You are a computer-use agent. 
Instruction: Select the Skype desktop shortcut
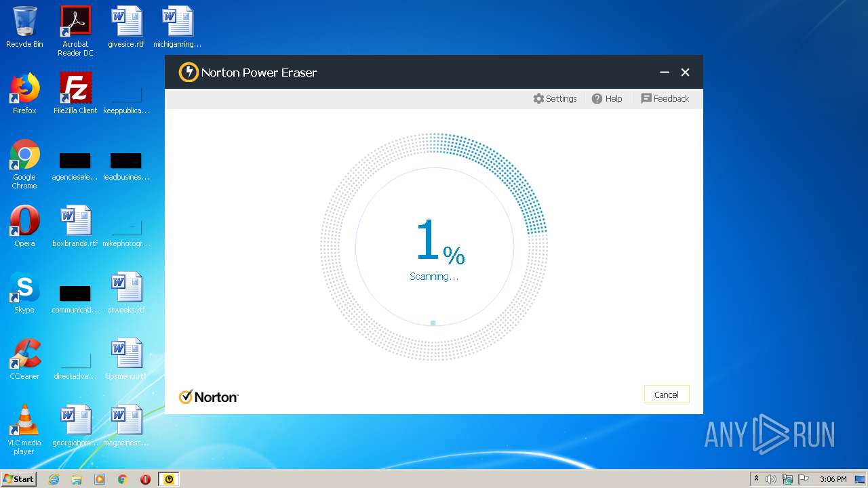(24, 293)
